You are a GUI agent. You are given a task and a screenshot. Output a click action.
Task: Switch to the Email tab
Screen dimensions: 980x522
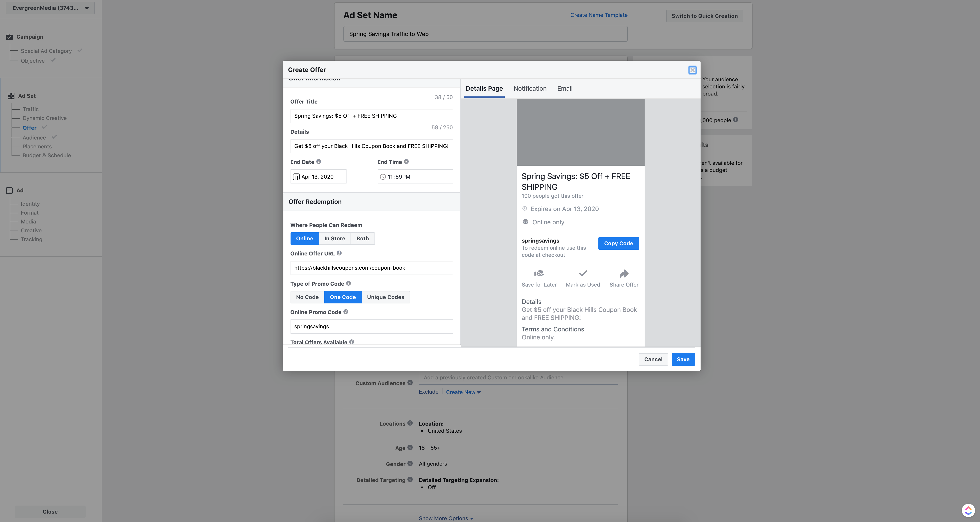(565, 88)
